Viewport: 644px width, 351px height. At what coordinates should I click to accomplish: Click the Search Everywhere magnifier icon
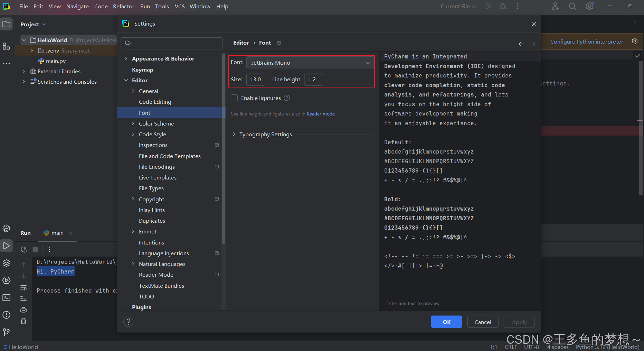(x=572, y=6)
